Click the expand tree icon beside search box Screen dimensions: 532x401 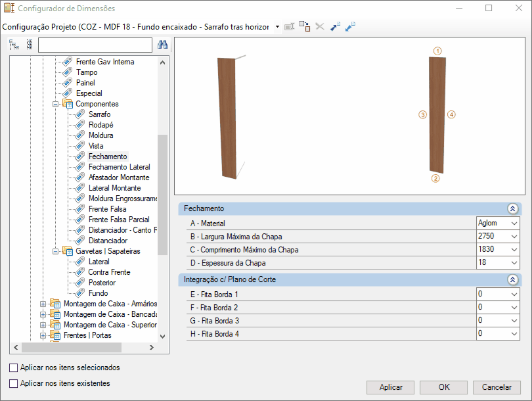tap(14, 45)
